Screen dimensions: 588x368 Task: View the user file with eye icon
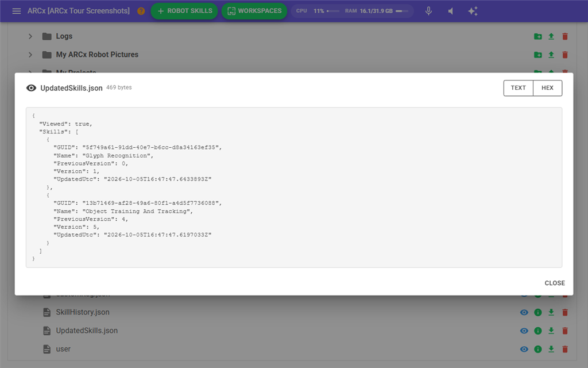pyautogui.click(x=524, y=349)
